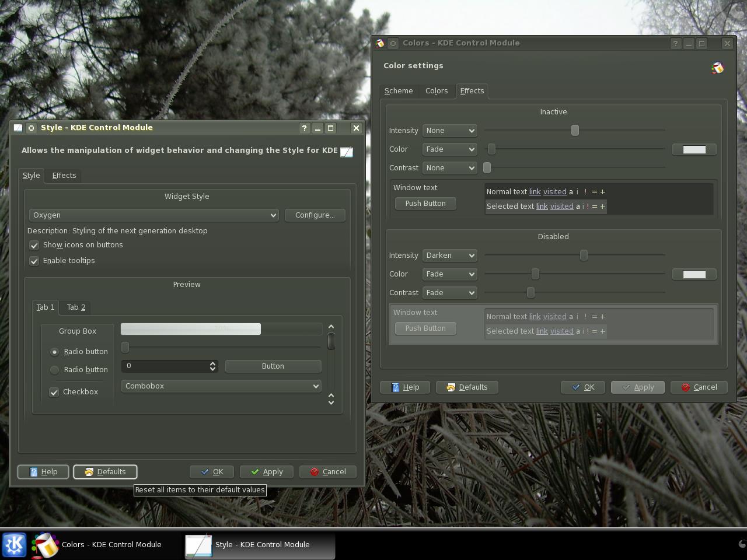
Task: Select the first Radio button in preview
Action: pos(54,352)
